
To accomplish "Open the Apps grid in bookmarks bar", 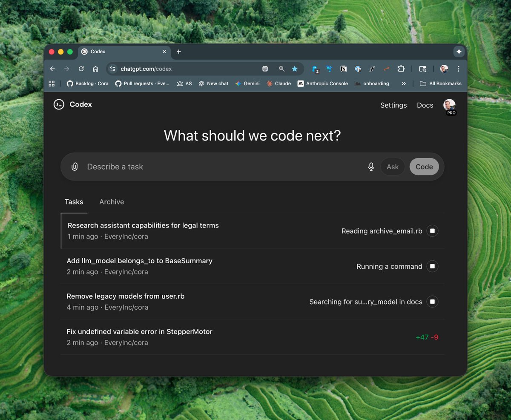I will click(52, 83).
